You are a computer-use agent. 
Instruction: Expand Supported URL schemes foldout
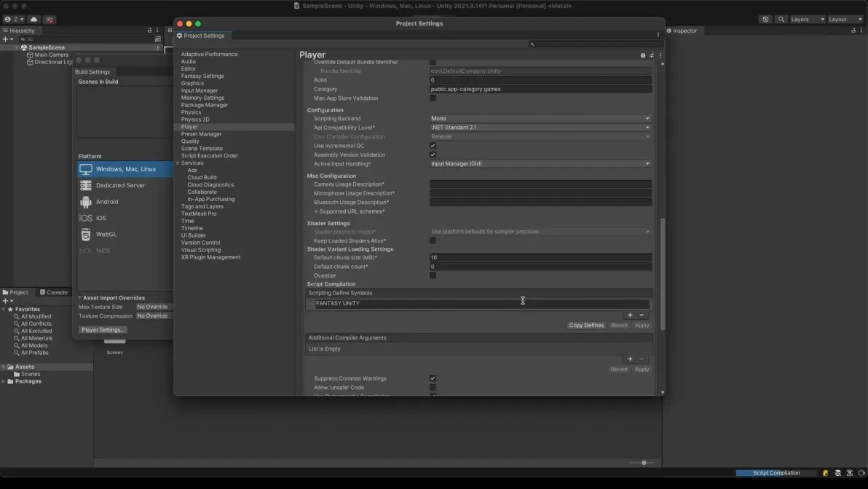317,211
